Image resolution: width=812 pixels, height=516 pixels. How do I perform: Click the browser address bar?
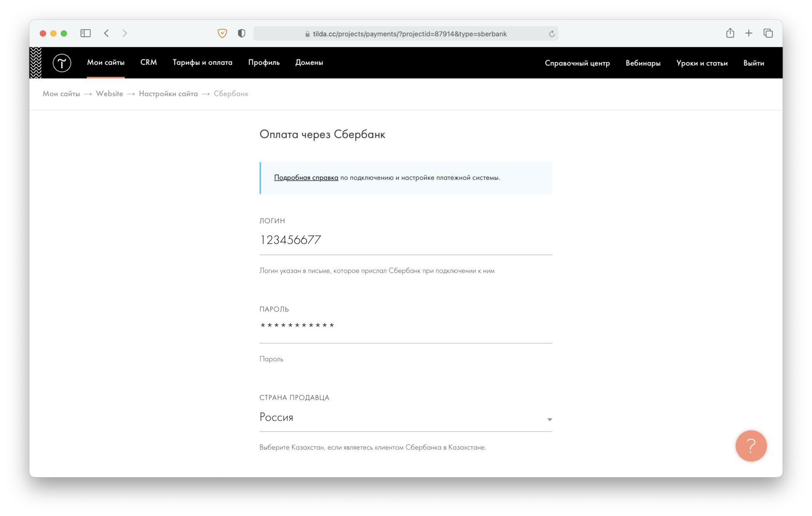tap(406, 34)
